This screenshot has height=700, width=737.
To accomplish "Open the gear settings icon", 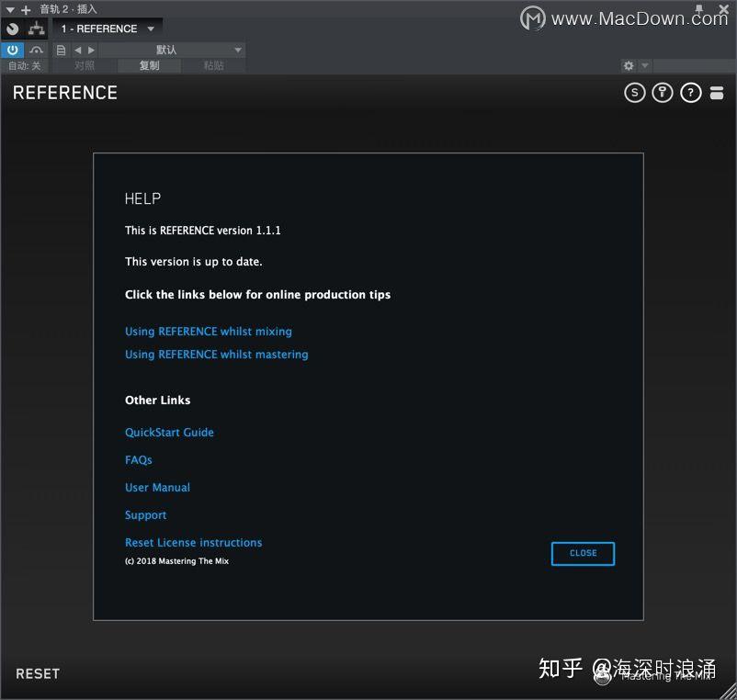I will point(629,66).
